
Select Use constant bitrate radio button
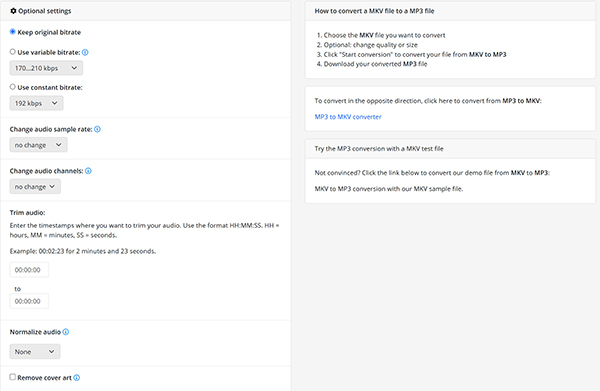click(x=13, y=87)
